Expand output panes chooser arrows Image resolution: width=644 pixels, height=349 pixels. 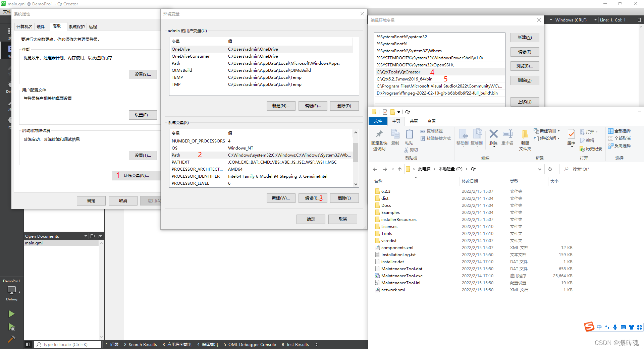[x=316, y=344]
